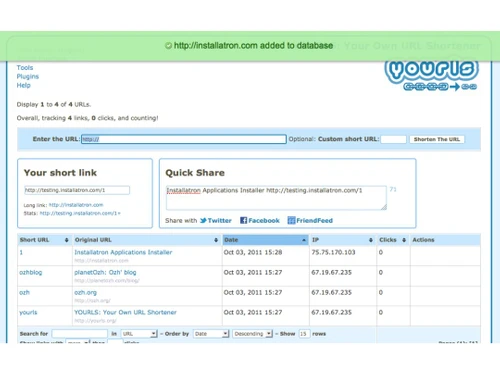Open the Descending order dropdown
Image resolution: width=500 pixels, height=375 pixels.
point(253,334)
